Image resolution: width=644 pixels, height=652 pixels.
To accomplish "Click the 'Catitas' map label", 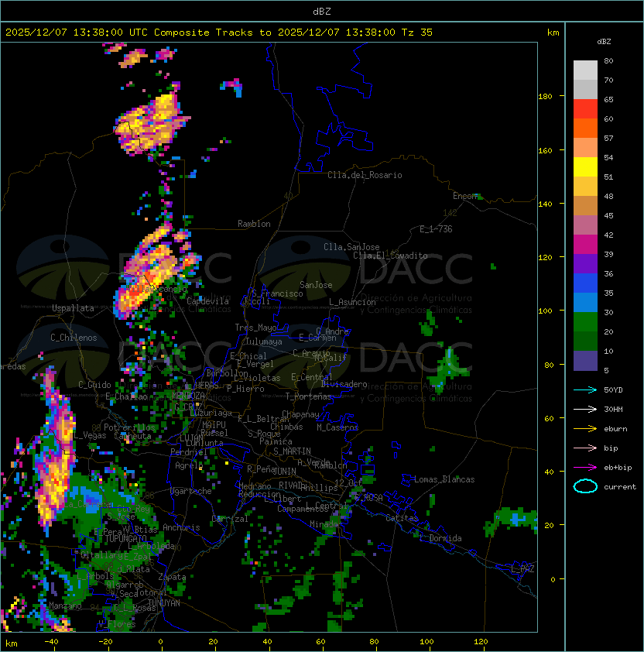I will (x=402, y=518).
